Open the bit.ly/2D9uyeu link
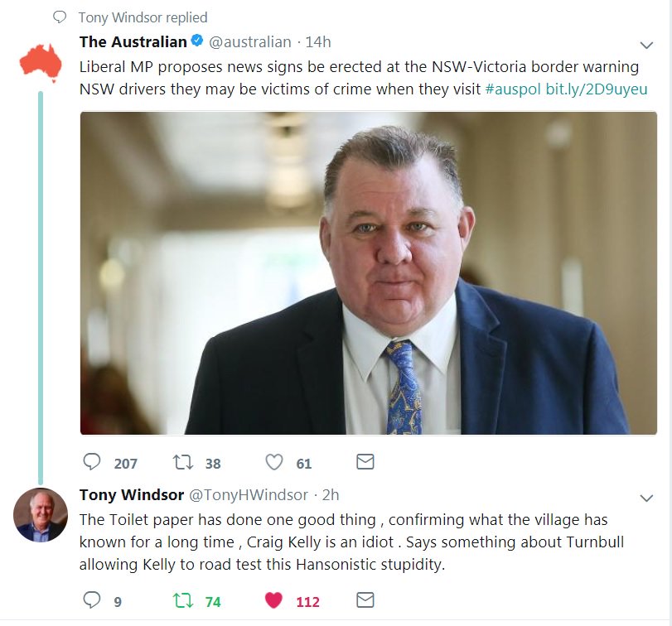Viewport: 672px width, 626px height. [x=596, y=89]
